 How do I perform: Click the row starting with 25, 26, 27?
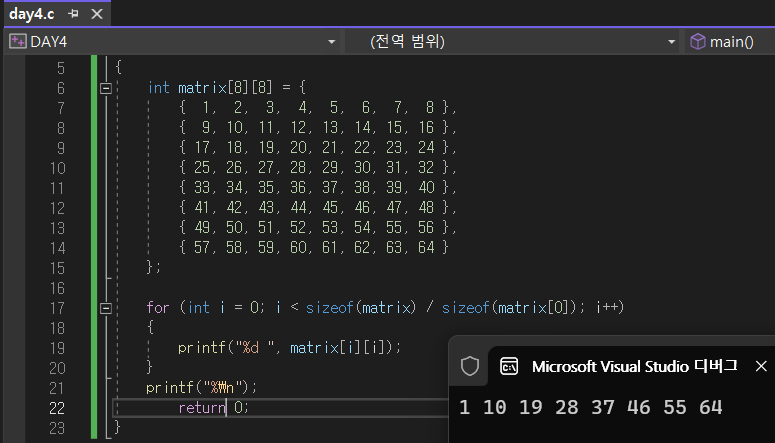pos(318,168)
